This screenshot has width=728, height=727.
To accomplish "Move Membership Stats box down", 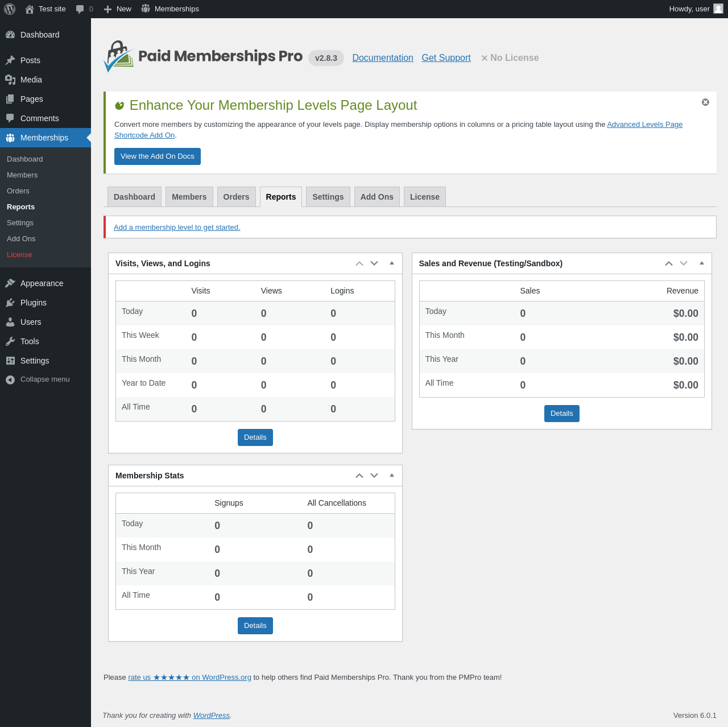I will click(x=374, y=476).
